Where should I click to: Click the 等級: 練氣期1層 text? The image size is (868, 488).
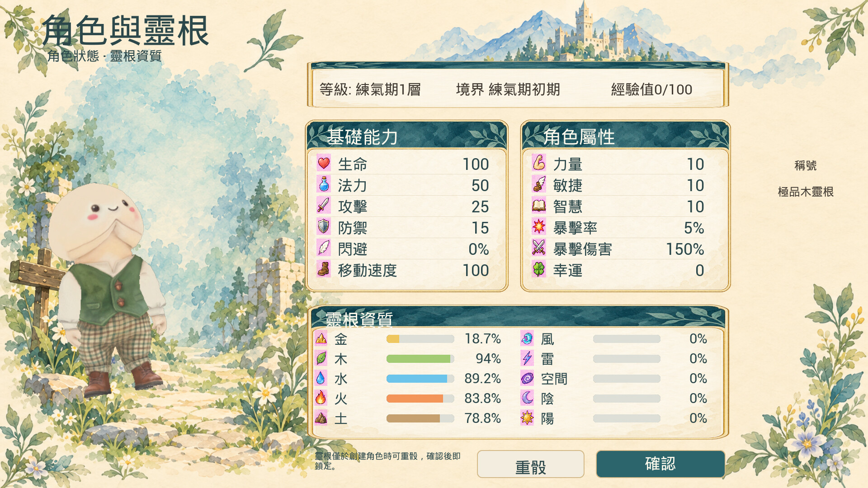370,89
